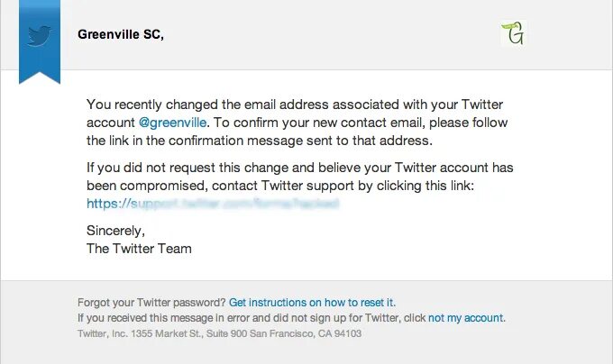Open the @greenville account link

click(x=172, y=123)
